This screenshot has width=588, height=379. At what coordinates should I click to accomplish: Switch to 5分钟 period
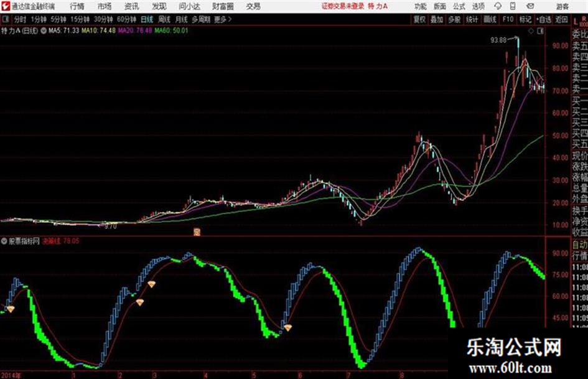(58, 19)
